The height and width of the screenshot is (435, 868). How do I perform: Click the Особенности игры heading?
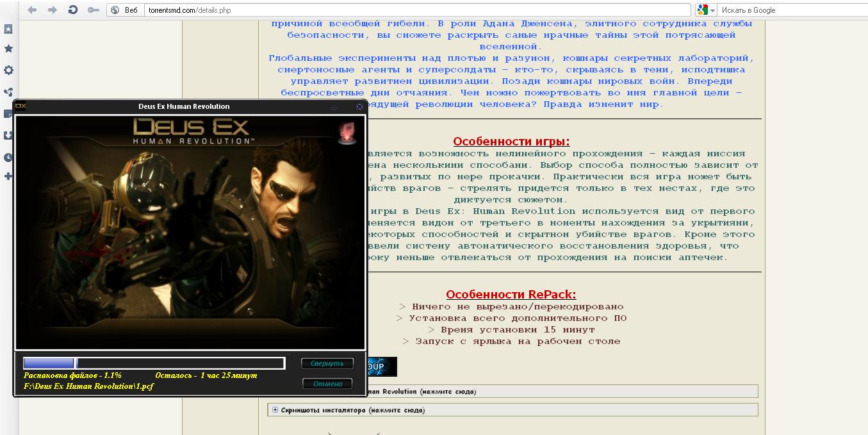511,142
